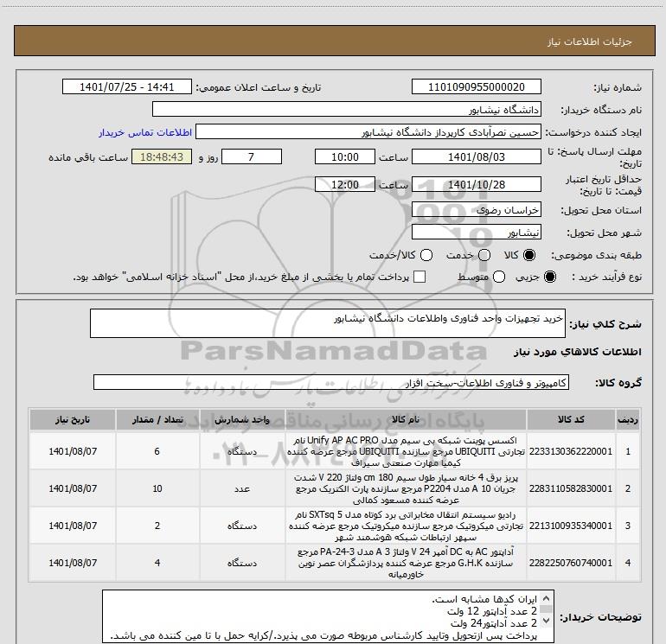
Task: Click the P2204 power strip item name
Action: click(406, 488)
